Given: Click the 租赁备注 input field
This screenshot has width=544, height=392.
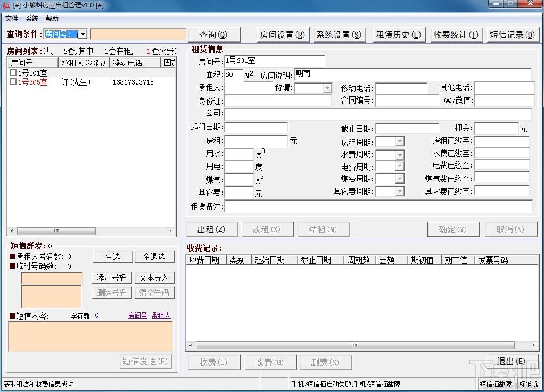Looking at the screenshot, I should click(x=378, y=206).
